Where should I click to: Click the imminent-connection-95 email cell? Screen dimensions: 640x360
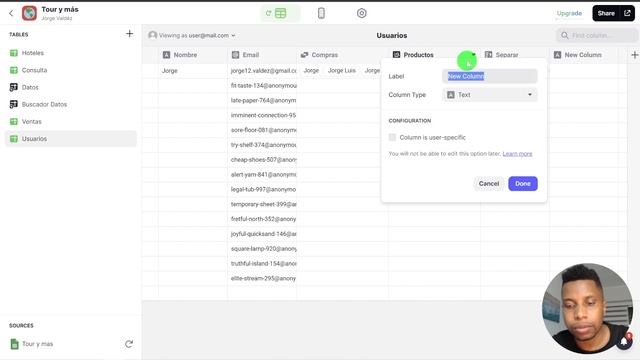262,115
